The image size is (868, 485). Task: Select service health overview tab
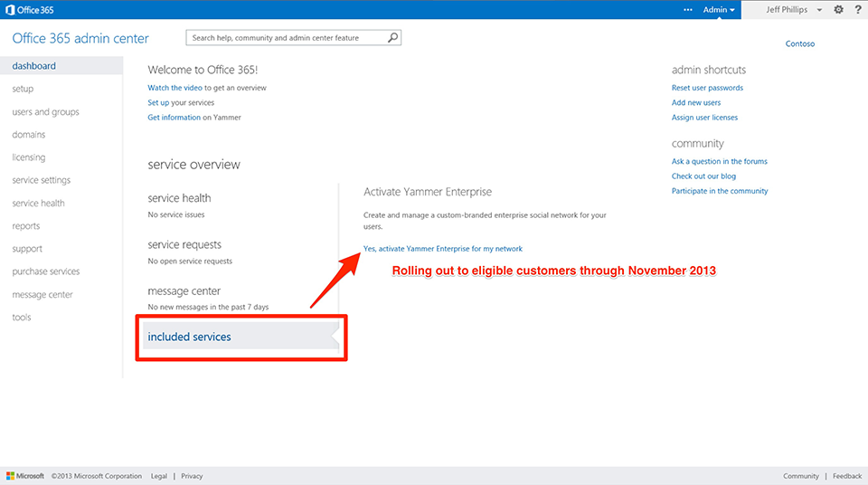click(x=179, y=198)
